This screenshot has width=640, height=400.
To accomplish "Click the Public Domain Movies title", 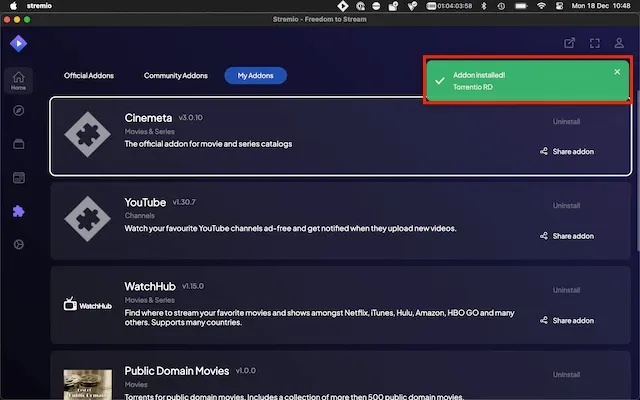I will pos(177,371).
